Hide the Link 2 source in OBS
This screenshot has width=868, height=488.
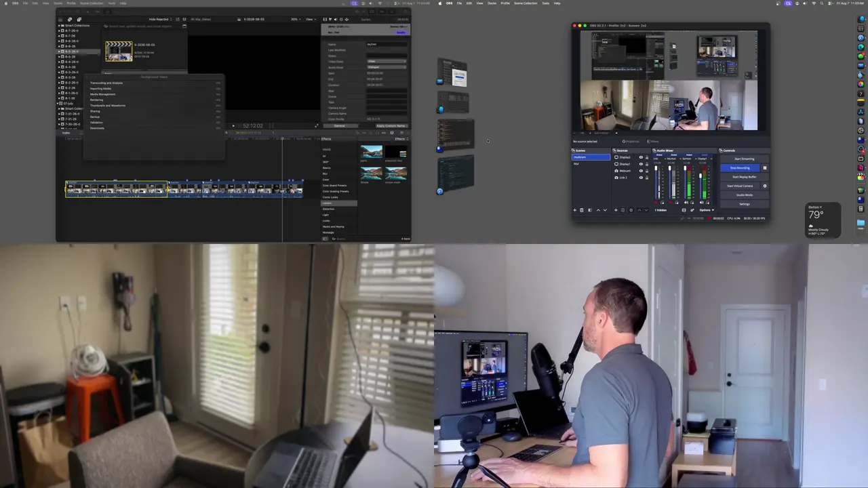[x=641, y=178]
